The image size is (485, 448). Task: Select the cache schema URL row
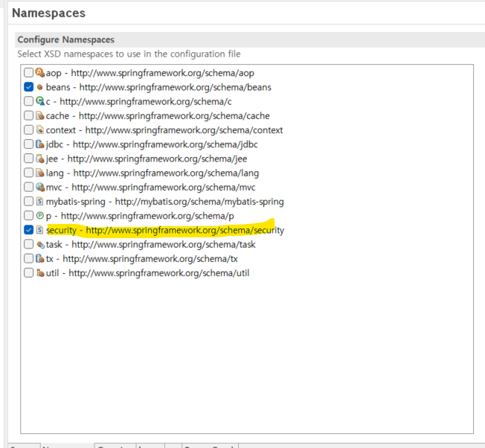[158, 115]
